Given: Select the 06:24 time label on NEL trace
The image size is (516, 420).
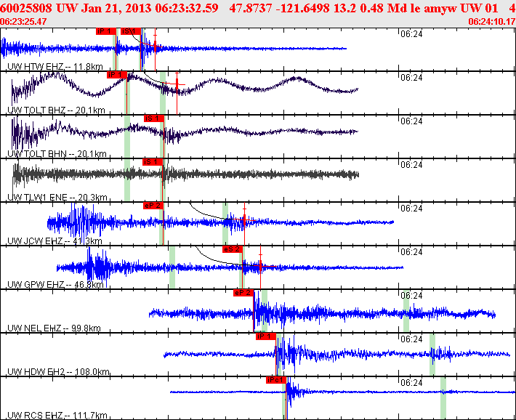Looking at the screenshot, I should [411, 296].
